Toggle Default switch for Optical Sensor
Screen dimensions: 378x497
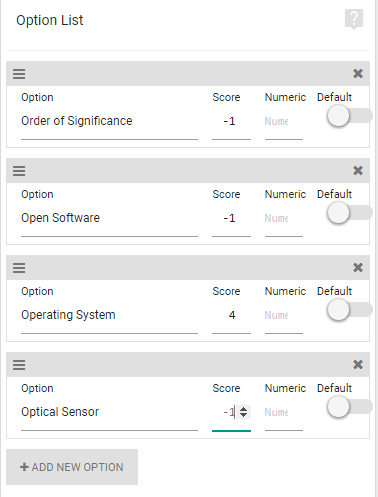349,407
